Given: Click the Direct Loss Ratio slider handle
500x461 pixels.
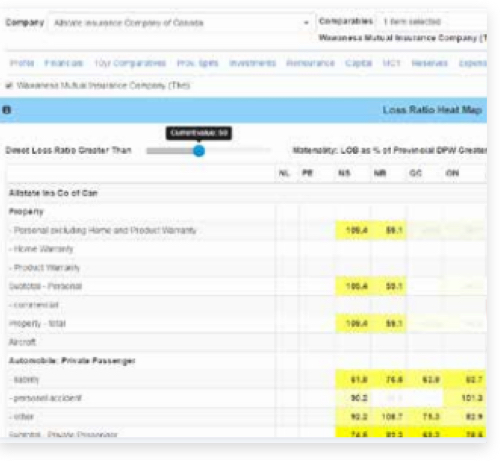Looking at the screenshot, I should tap(199, 151).
